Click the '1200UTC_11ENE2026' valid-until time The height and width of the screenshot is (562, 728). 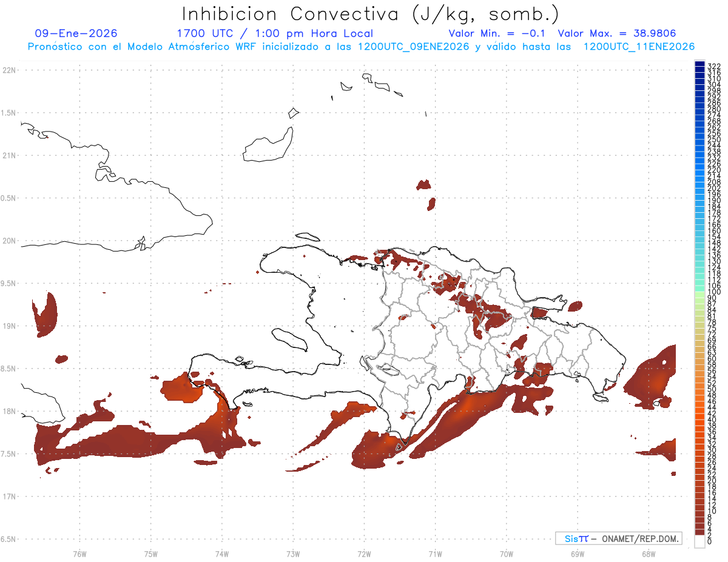(x=639, y=47)
